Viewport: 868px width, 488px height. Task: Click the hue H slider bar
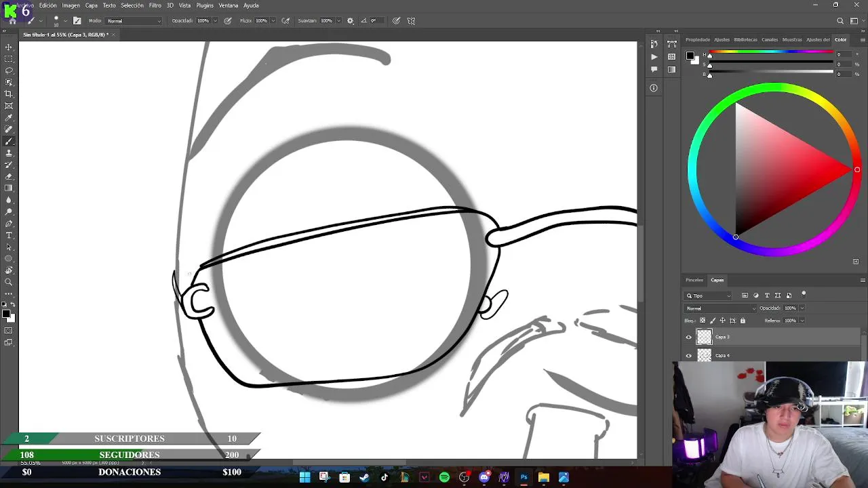tap(771, 52)
